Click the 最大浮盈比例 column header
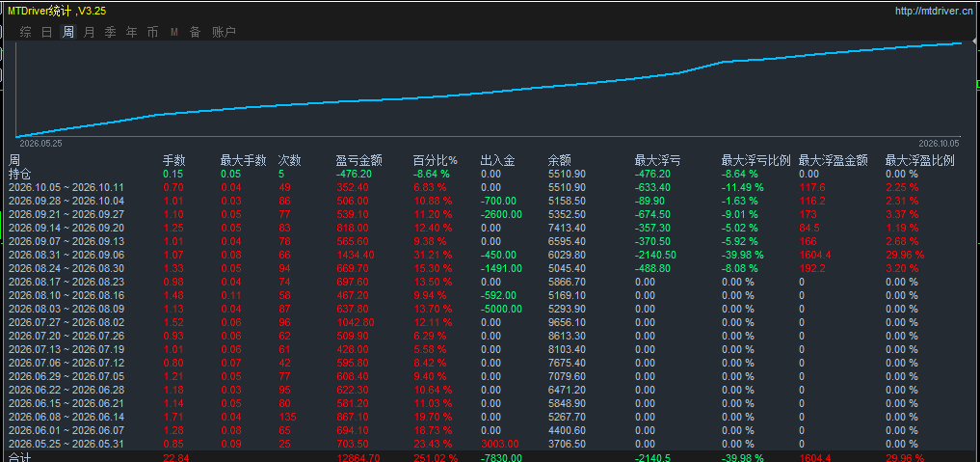 pyautogui.click(x=920, y=161)
